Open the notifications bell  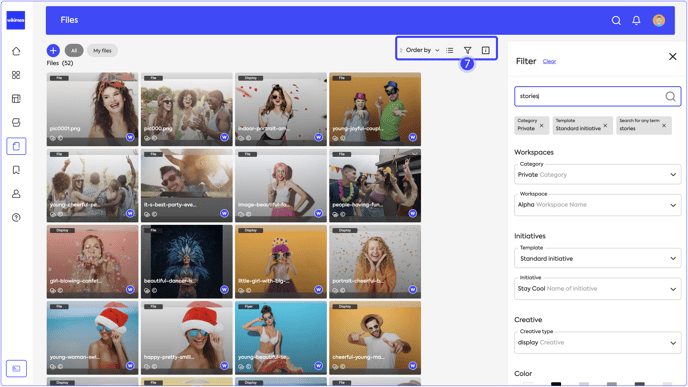(636, 20)
